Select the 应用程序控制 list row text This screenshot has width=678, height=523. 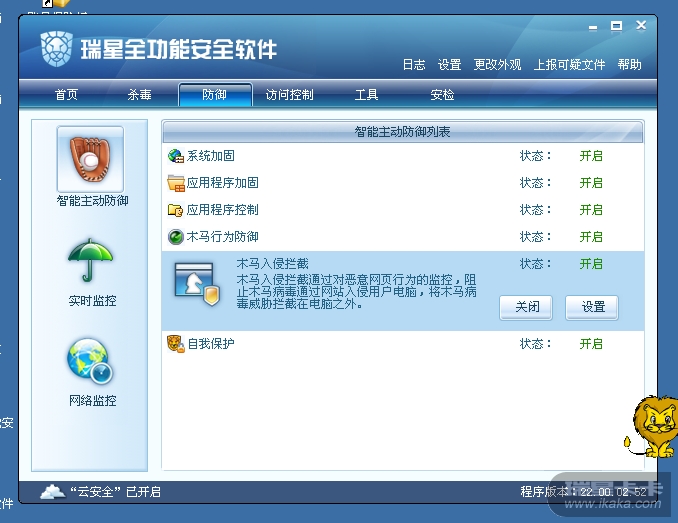tap(223, 210)
